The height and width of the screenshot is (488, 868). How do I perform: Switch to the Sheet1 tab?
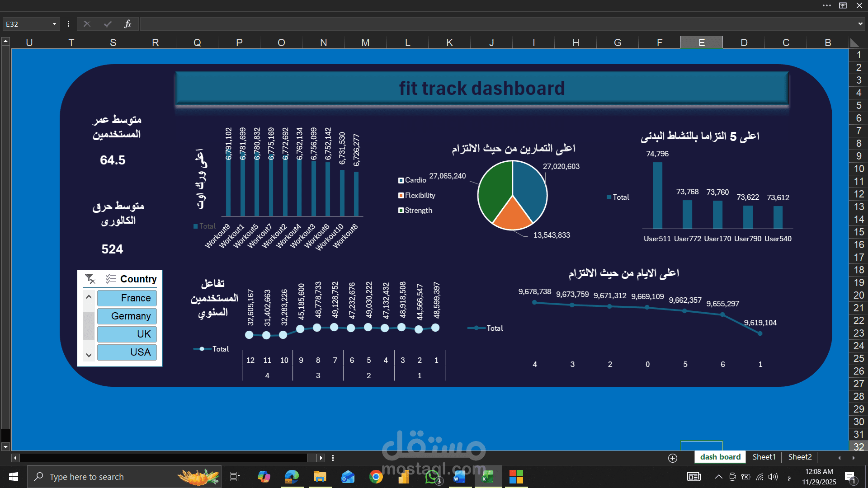764,457
